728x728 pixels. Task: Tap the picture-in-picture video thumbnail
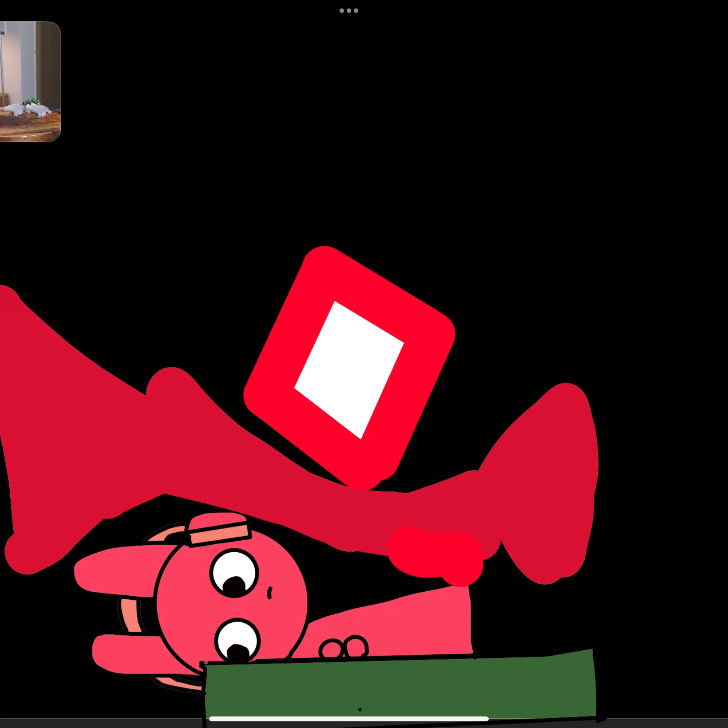point(30,82)
